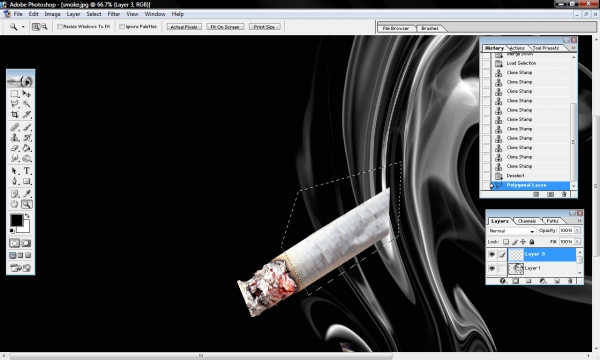Toggle lock image pixels brush icon
Viewport: 600px width, 360px height.
(515, 242)
